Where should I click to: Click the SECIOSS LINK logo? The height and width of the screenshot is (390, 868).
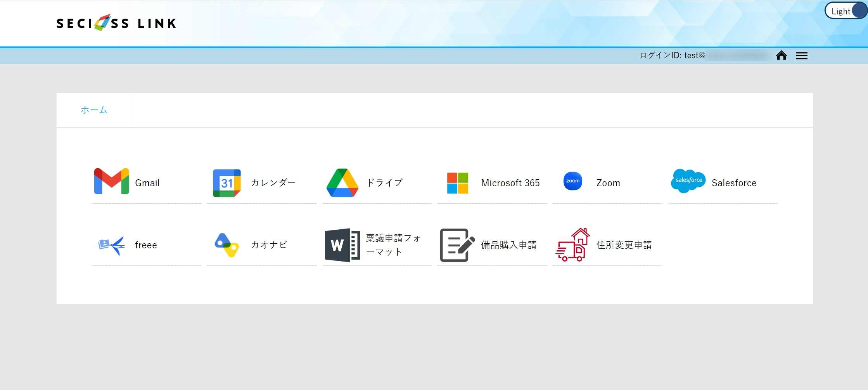tap(116, 23)
